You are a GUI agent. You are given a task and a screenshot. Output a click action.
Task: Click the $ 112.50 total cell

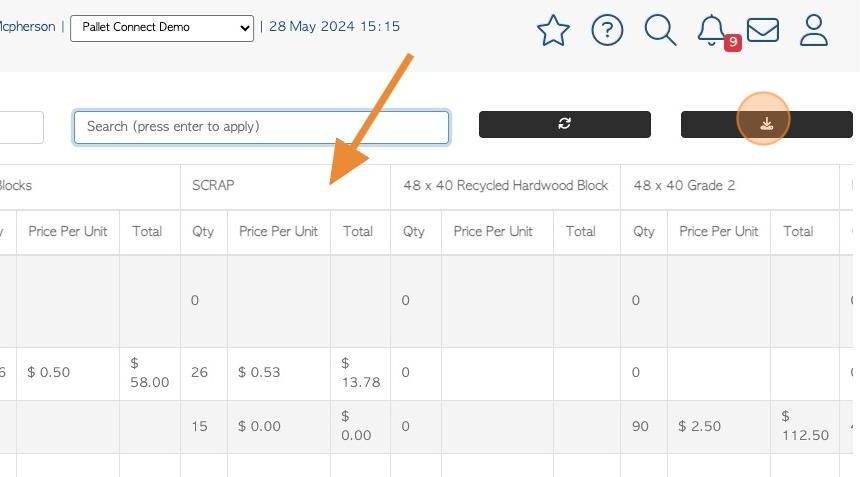[x=805, y=426]
